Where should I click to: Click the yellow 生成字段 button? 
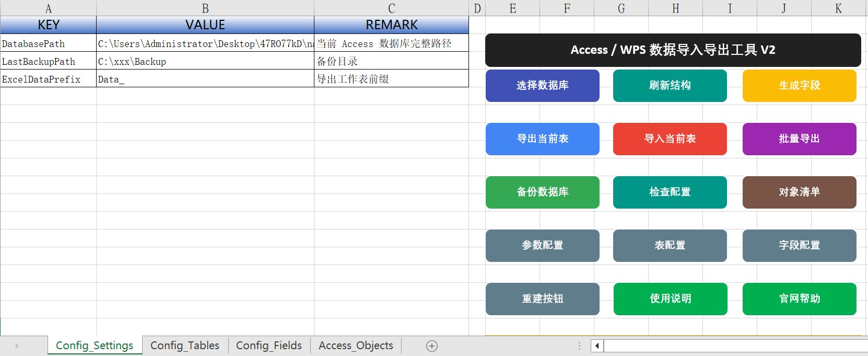[x=799, y=86]
